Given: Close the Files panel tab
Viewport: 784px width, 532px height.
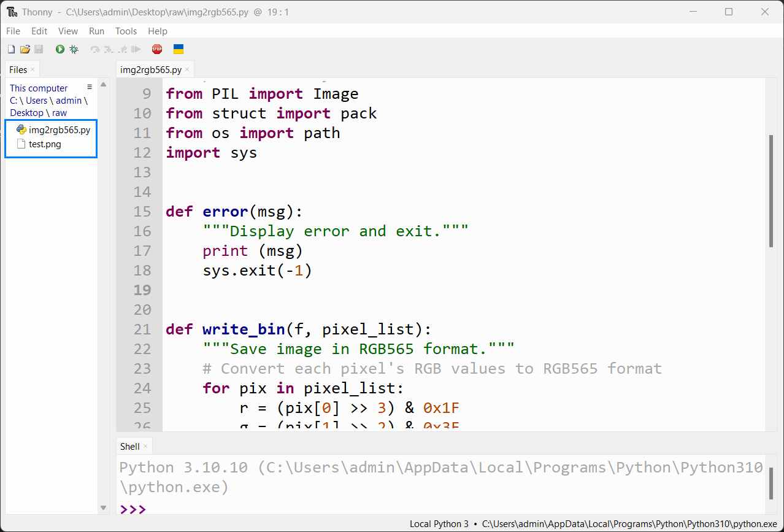Looking at the screenshot, I should tap(33, 69).
